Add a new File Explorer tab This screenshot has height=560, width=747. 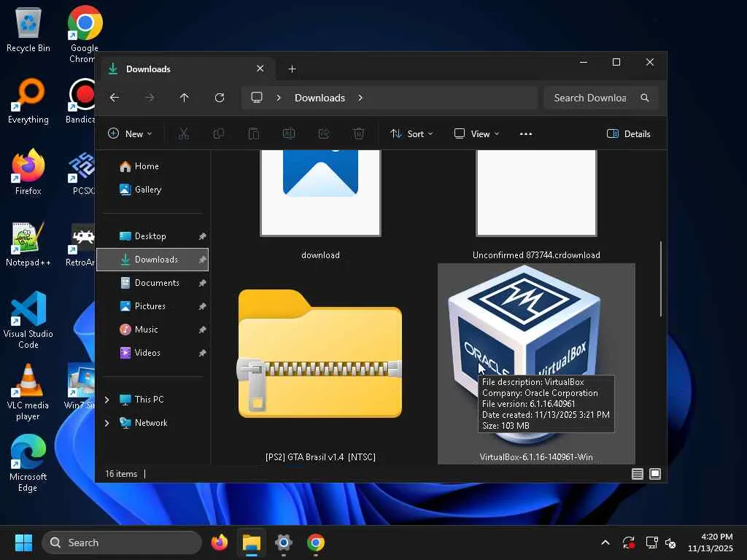(292, 69)
